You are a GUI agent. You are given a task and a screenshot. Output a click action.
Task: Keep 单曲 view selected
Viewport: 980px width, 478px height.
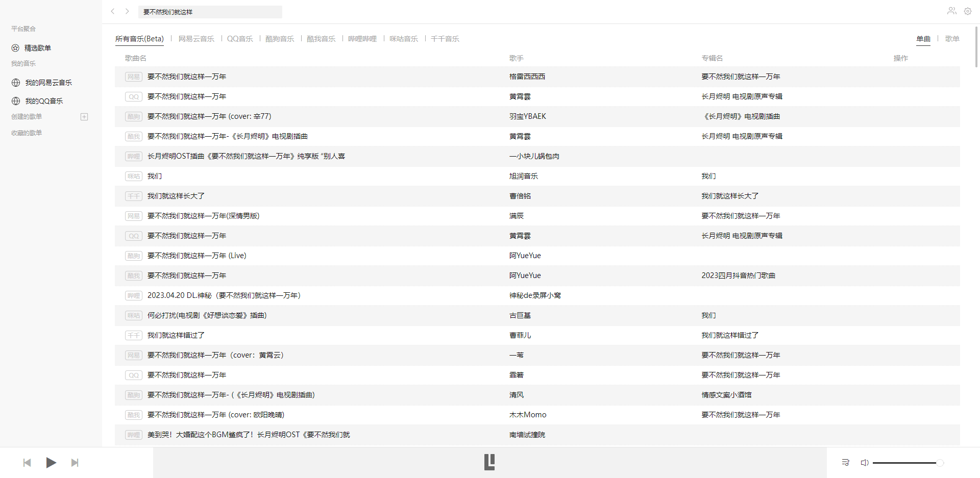coord(923,38)
